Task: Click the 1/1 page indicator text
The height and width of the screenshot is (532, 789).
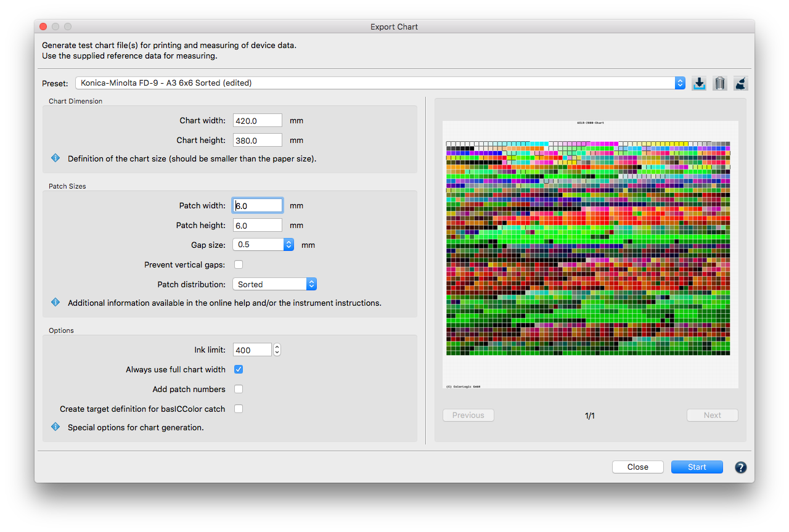Action: coord(590,415)
